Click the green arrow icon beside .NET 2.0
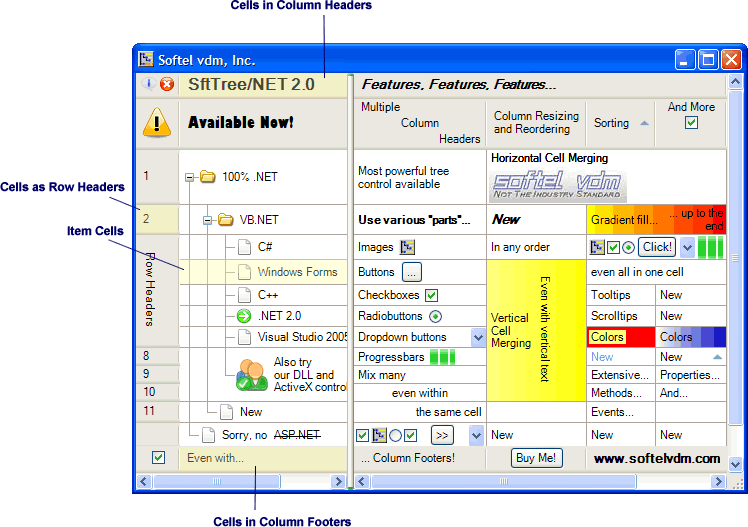 coord(245,316)
